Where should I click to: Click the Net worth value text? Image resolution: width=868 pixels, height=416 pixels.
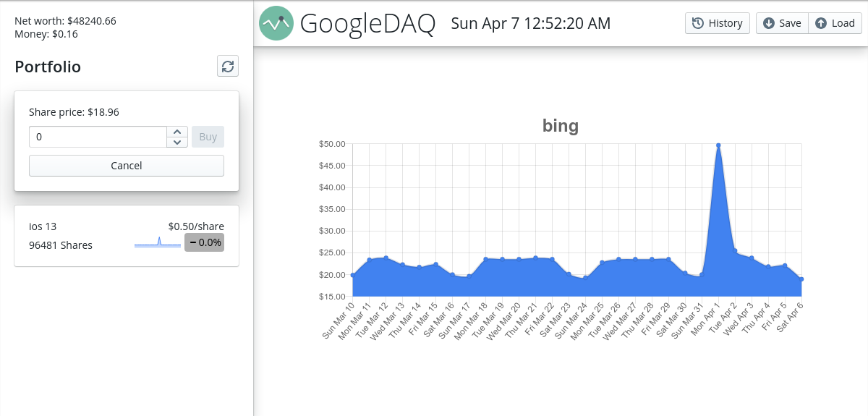tap(65, 21)
